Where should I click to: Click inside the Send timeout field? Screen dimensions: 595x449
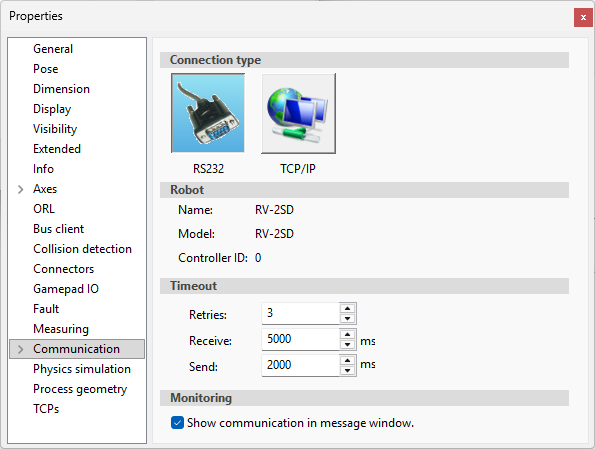coord(301,365)
